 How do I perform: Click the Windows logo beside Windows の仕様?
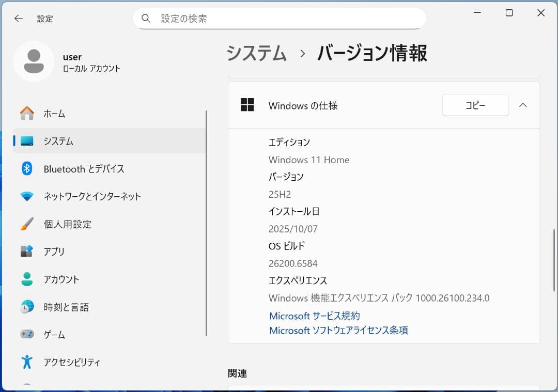coord(248,105)
